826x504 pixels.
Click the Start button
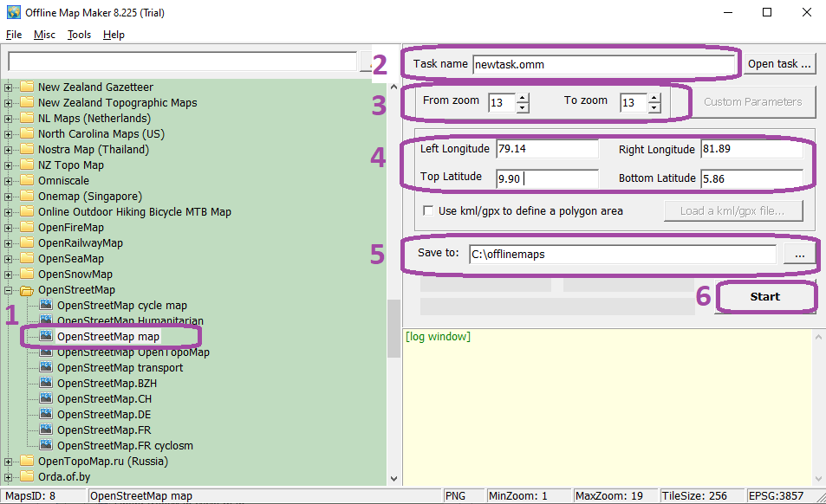coord(764,297)
